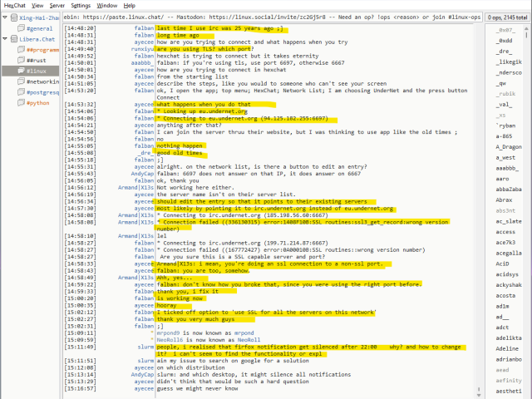
Task: Open the Server menu
Action: [x=57, y=6]
